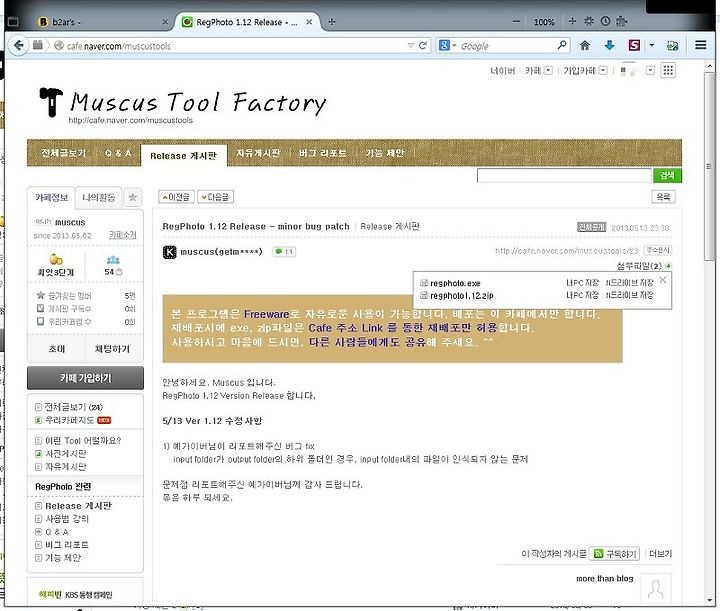Click the 더보기 more link
This screenshot has height=611, width=720.
coord(660,554)
